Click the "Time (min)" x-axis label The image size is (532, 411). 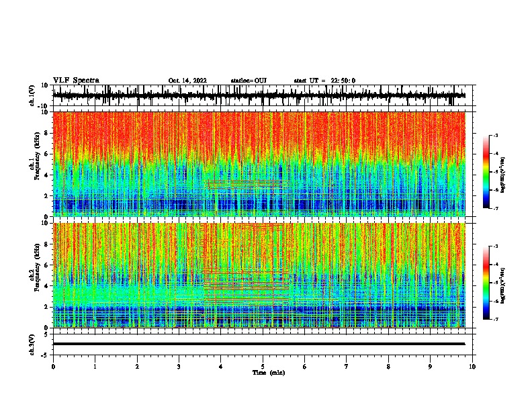tap(269, 373)
